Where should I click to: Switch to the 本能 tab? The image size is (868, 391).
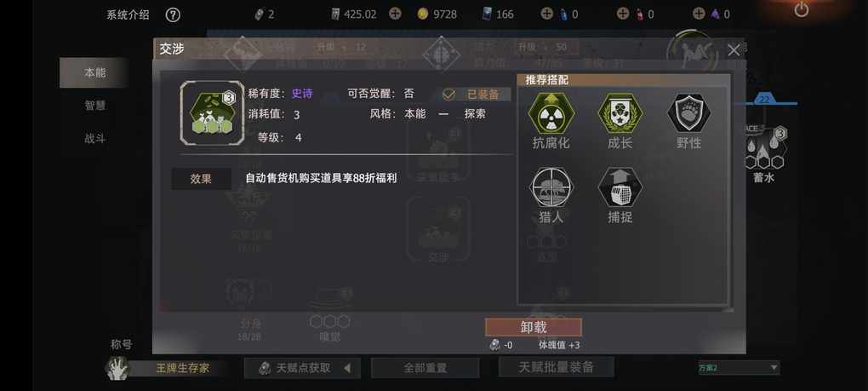click(x=94, y=72)
